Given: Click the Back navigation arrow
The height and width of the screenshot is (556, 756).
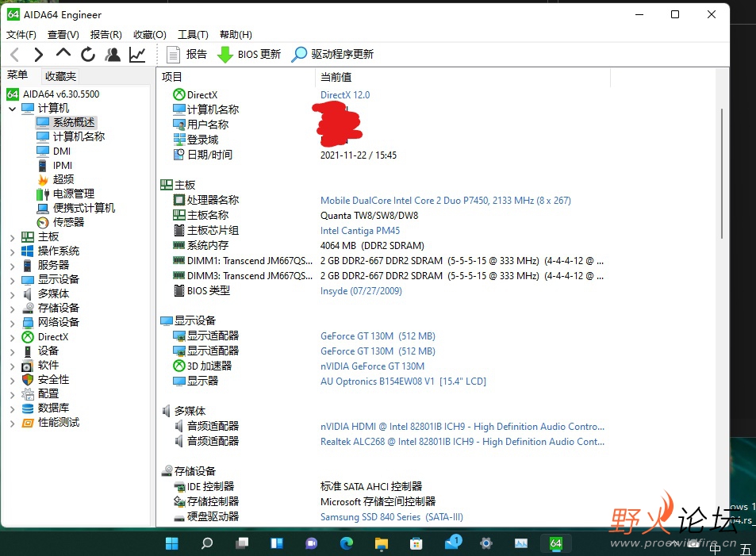Looking at the screenshot, I should [x=15, y=55].
